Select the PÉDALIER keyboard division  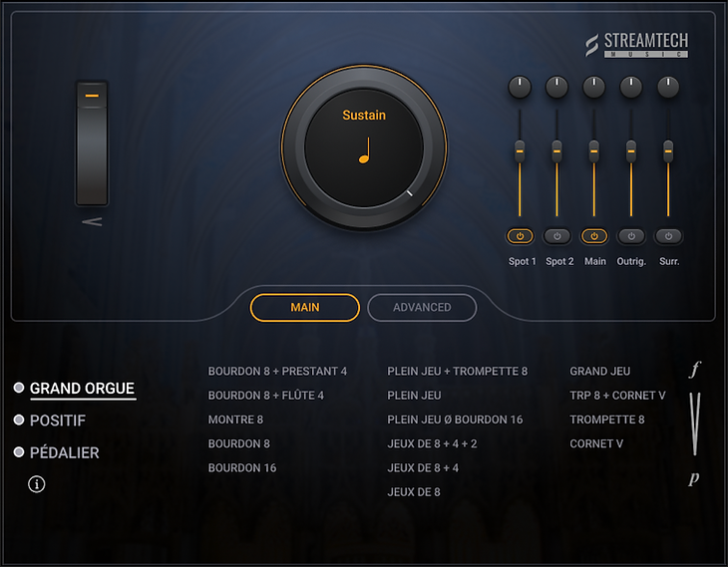tap(65, 452)
